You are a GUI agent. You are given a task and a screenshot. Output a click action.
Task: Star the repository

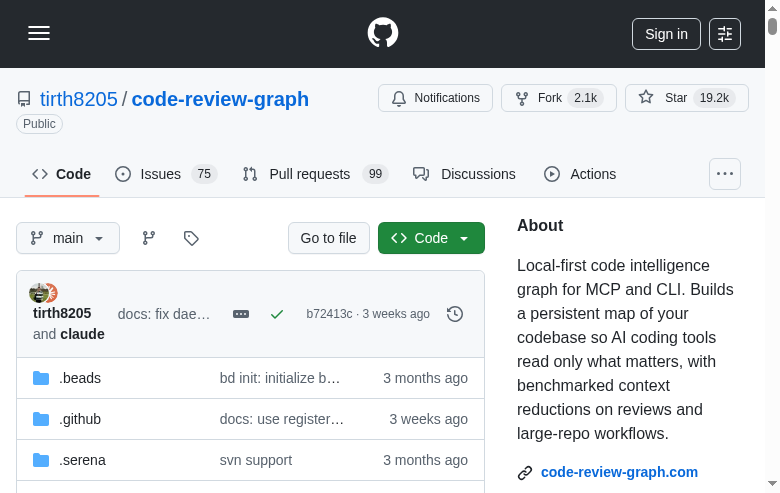686,98
